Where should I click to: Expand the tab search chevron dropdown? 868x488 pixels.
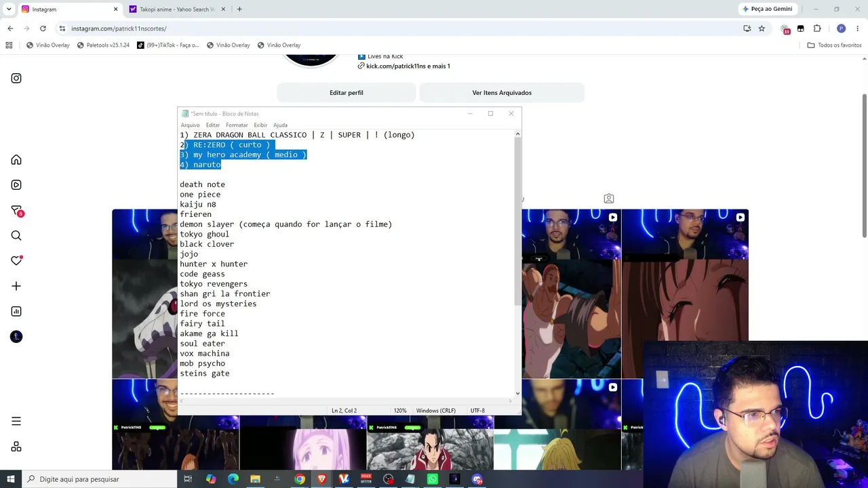[9, 9]
